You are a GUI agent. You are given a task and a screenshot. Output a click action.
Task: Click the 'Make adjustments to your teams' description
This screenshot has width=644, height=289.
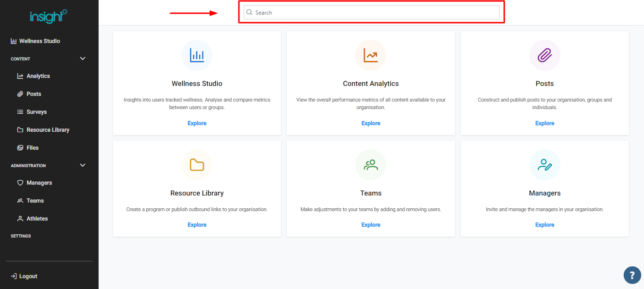pyautogui.click(x=371, y=209)
